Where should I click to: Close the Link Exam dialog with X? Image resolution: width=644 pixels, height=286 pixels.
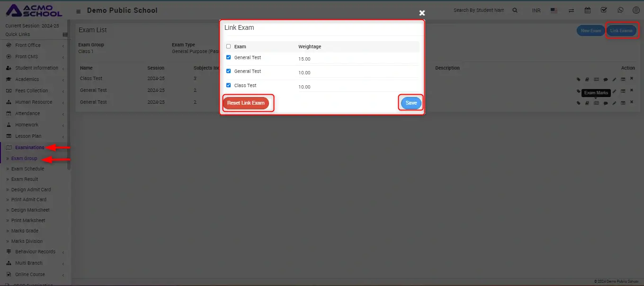[422, 13]
